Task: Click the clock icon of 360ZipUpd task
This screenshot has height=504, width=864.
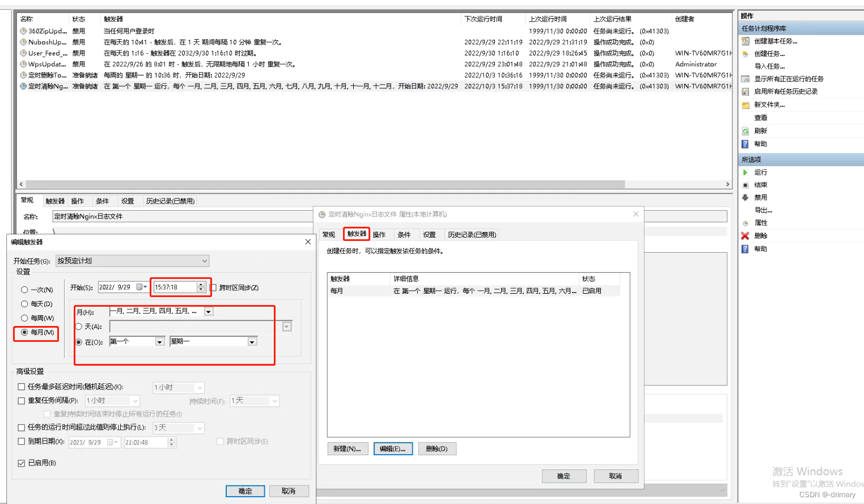Action: point(23,31)
